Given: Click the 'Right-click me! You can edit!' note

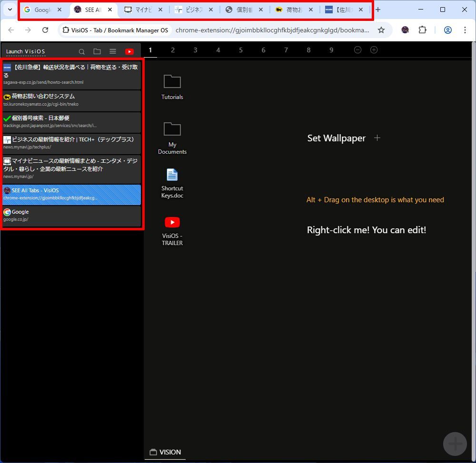Looking at the screenshot, I should click(367, 230).
